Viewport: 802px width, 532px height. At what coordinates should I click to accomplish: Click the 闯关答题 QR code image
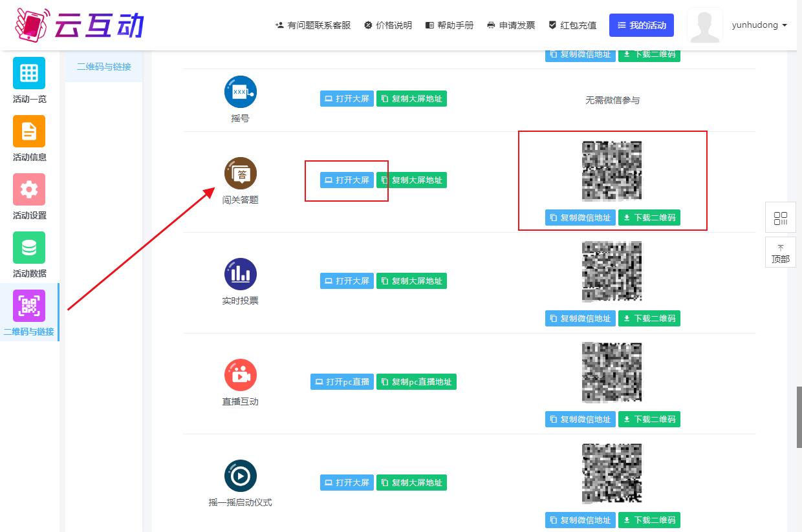coord(612,171)
